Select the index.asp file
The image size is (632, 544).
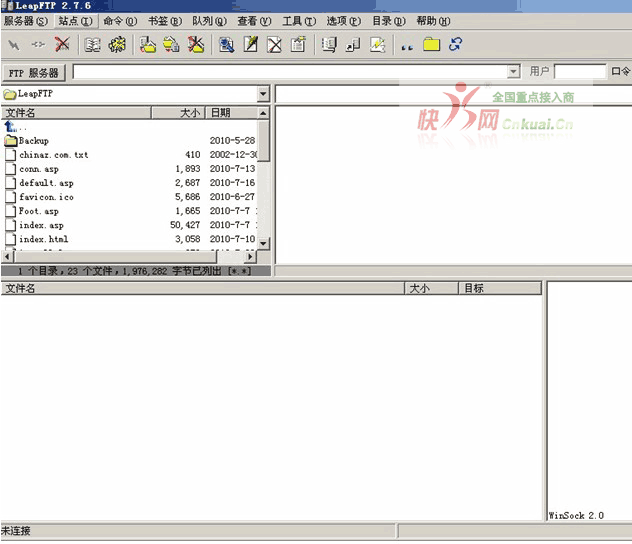point(41,225)
